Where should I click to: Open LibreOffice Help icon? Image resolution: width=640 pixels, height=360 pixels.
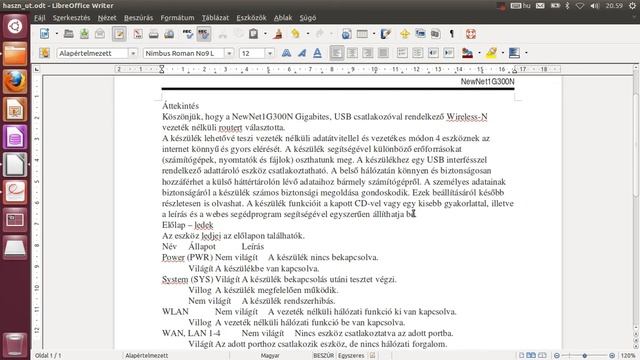point(471,34)
